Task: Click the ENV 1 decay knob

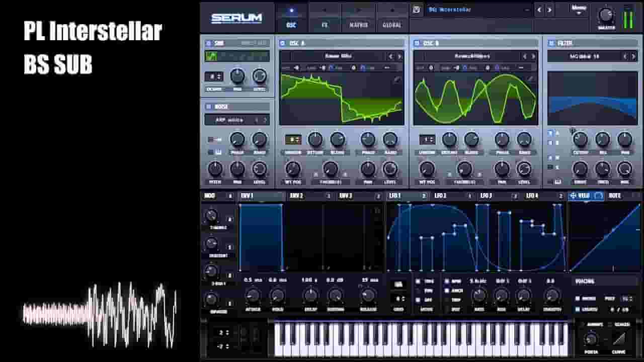Action: coord(311,296)
